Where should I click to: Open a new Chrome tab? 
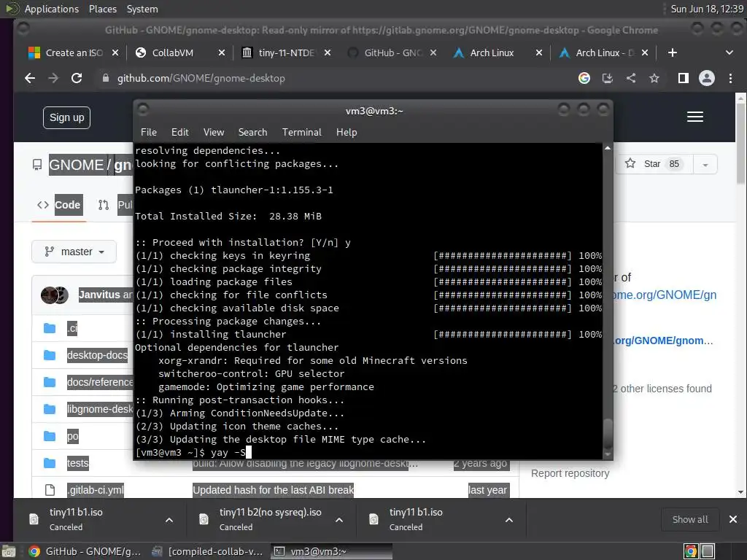click(x=672, y=52)
